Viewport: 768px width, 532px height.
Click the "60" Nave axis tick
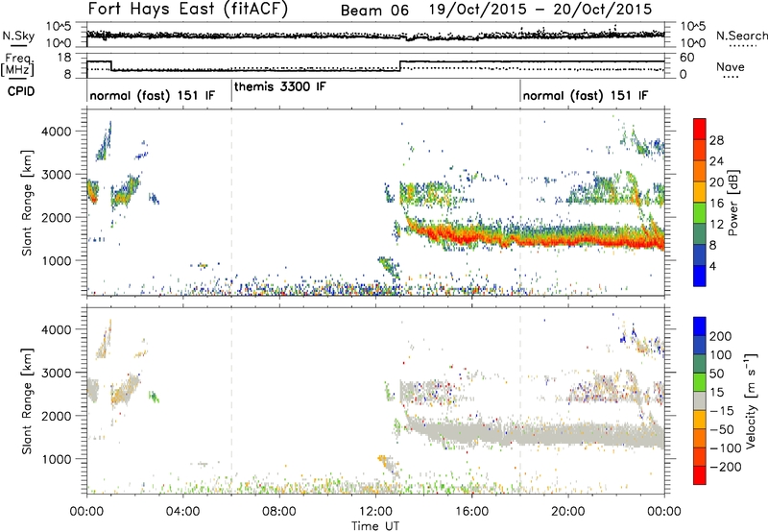click(x=687, y=58)
